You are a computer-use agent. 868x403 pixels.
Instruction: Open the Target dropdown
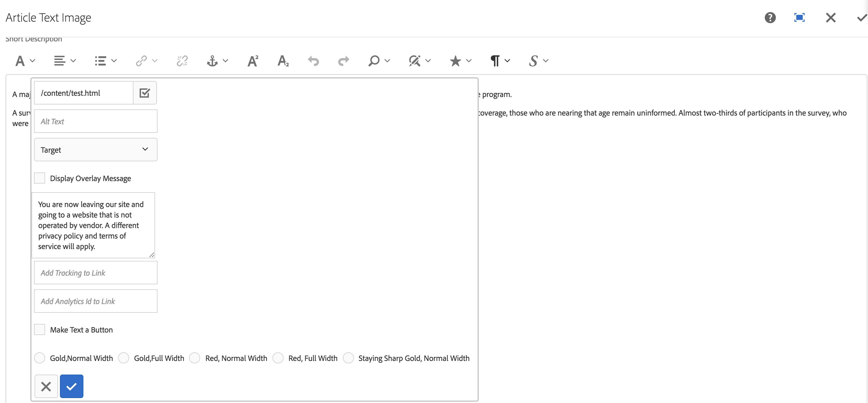click(x=95, y=149)
